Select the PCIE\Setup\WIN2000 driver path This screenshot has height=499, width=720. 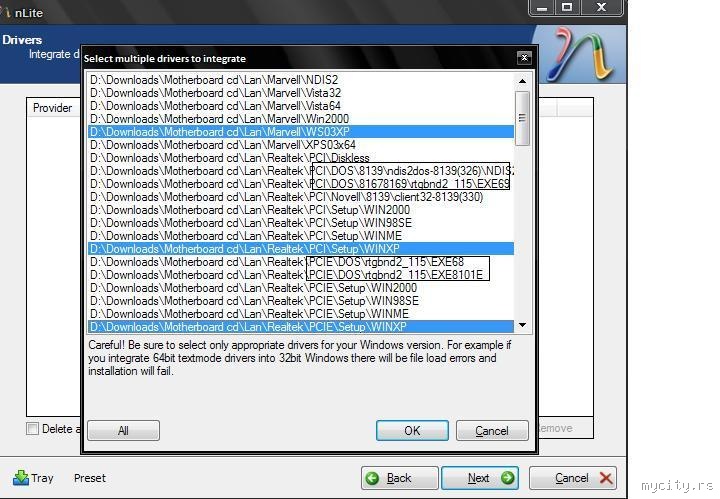click(x=301, y=288)
